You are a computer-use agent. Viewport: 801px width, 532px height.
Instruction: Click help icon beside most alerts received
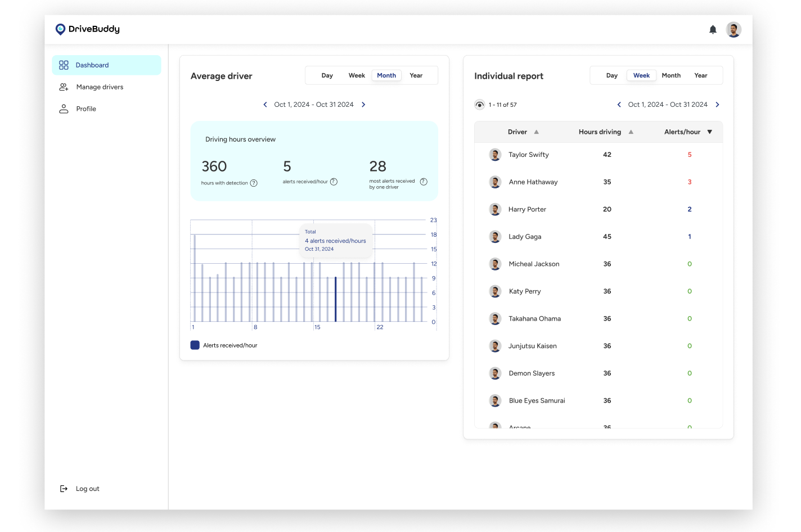pos(424,182)
